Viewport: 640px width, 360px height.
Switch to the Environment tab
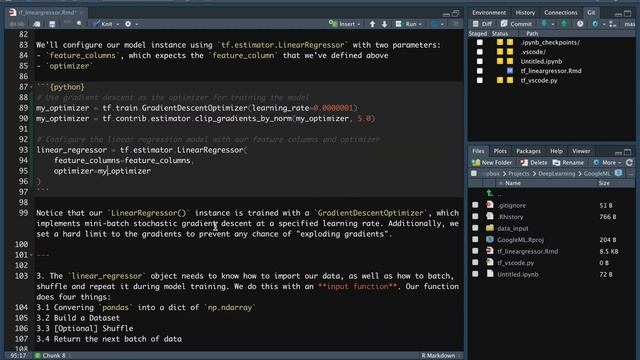[x=489, y=13]
